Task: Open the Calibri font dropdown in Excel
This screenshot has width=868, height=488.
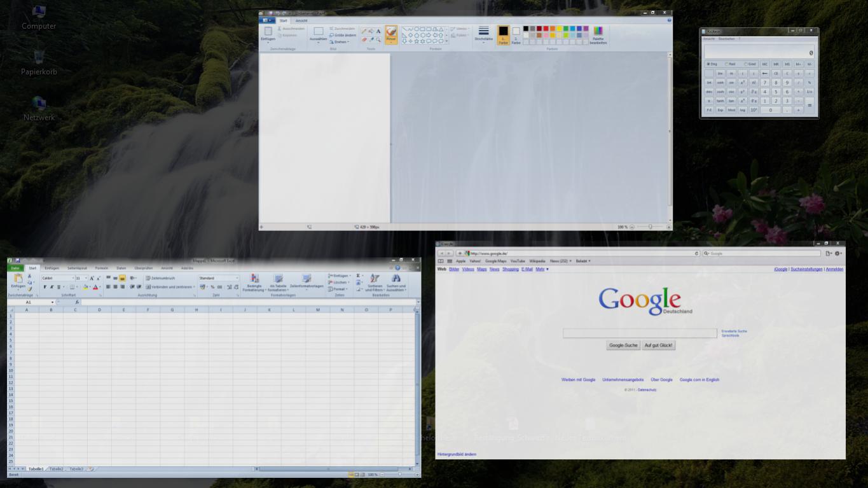Action: click(72, 278)
